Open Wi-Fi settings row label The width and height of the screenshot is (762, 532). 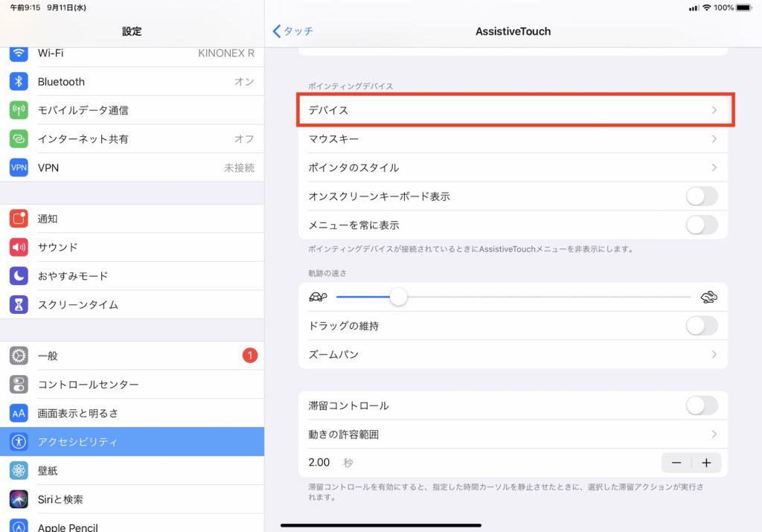(x=51, y=53)
